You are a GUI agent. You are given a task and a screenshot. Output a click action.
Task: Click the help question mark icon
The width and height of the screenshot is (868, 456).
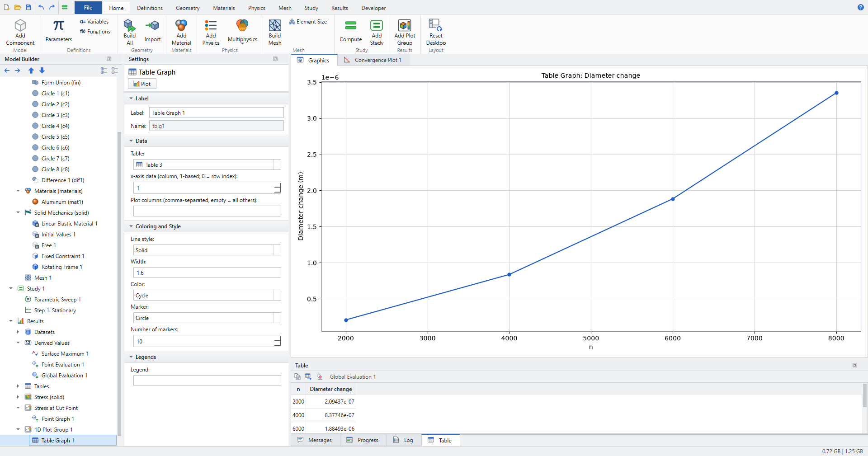pos(861,7)
